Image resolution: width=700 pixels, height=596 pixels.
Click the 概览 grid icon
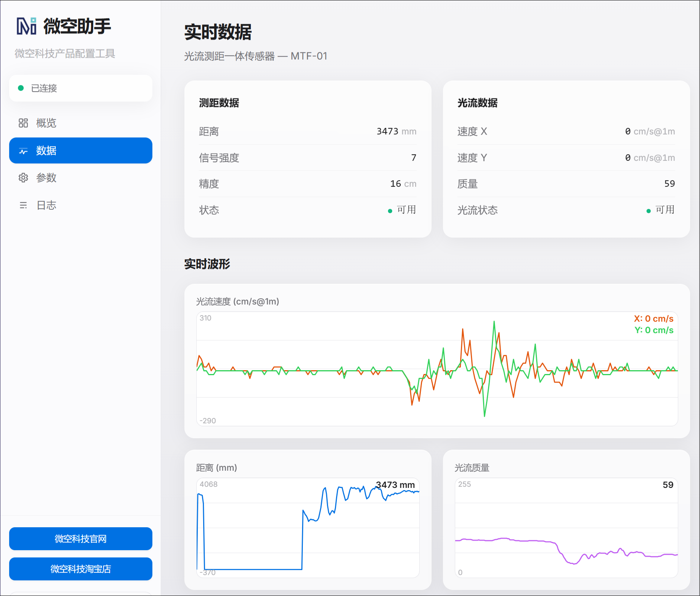tap(23, 123)
